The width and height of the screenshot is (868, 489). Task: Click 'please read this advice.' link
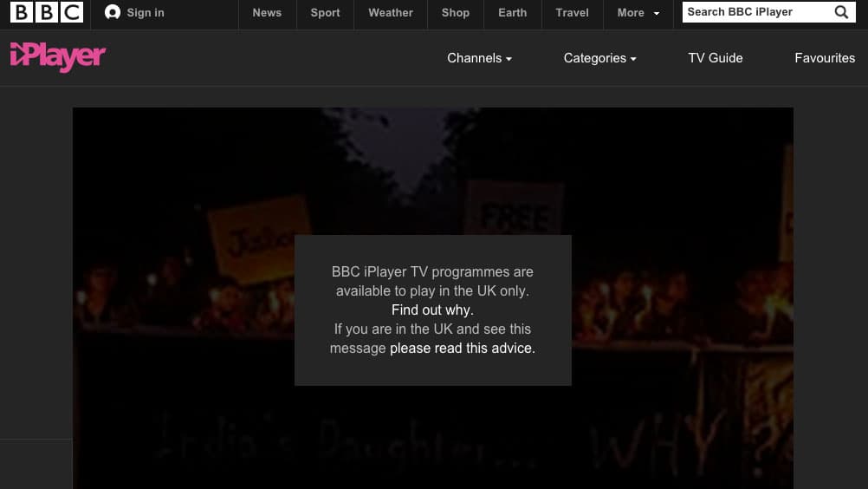coord(463,349)
